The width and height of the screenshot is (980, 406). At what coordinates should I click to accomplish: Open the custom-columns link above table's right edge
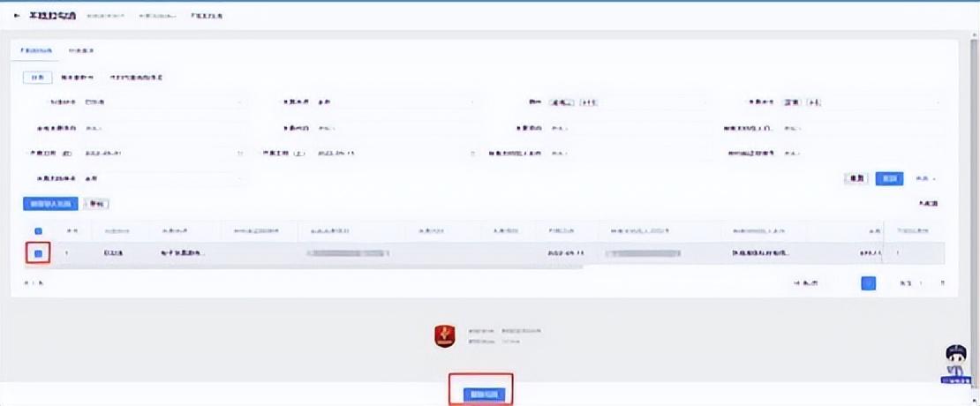click(928, 204)
